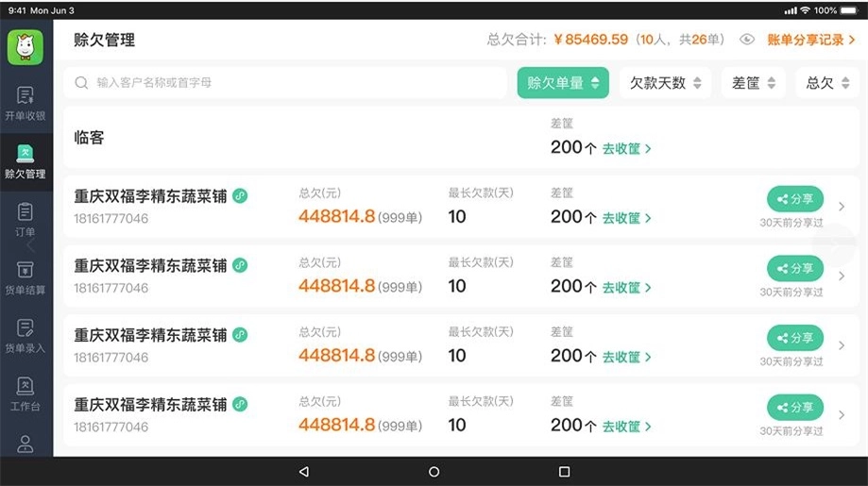Screen dimensions: 868x486
Task: Tap the Android home circle button
Action: 434,472
